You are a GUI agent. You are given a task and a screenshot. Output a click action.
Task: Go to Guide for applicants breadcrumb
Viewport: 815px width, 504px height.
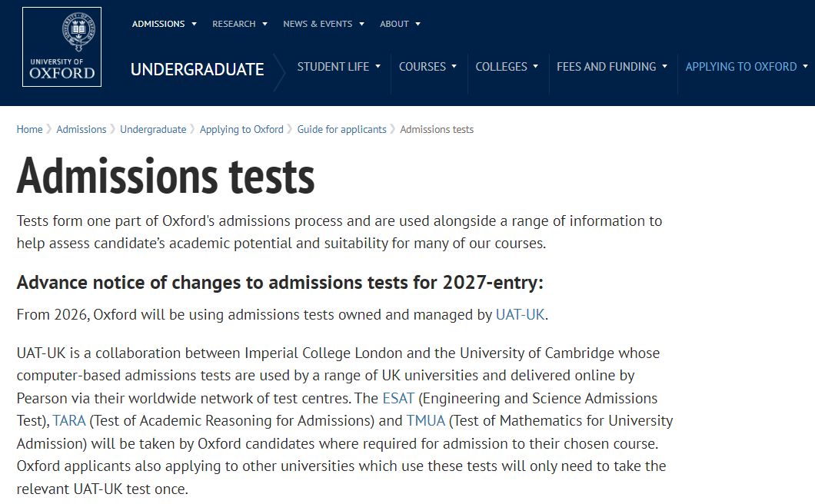coord(342,129)
